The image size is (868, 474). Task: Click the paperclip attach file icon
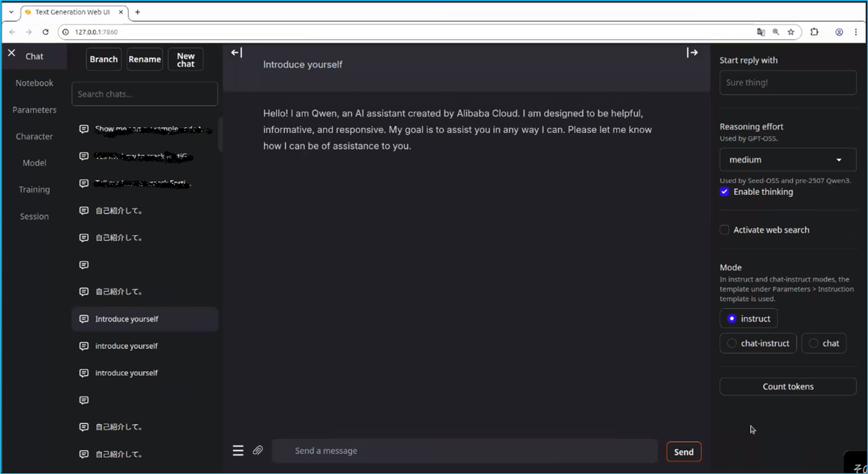point(258,450)
